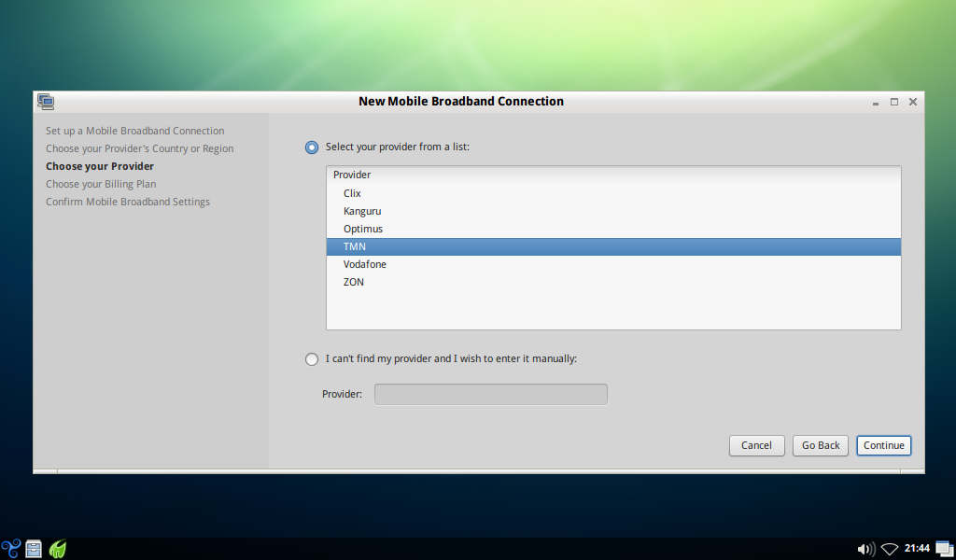The image size is (956, 560).
Task: Select Clix in the provider list
Action: coord(352,193)
